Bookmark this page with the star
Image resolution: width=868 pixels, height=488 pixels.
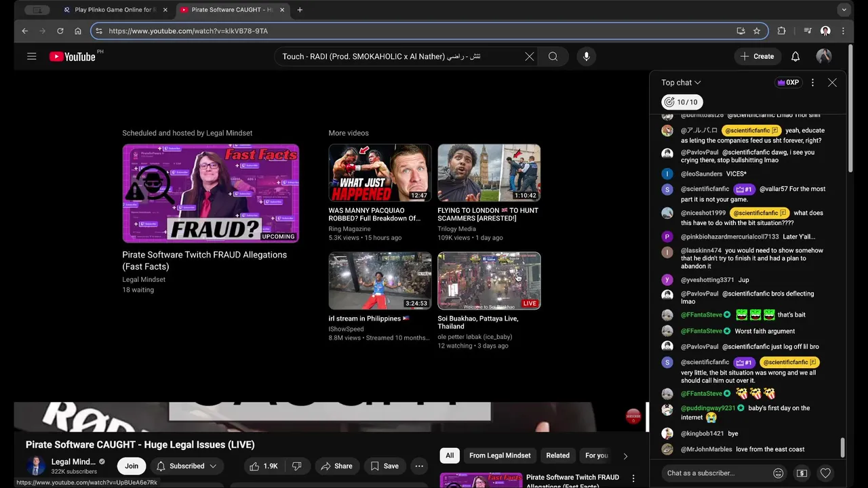point(757,31)
